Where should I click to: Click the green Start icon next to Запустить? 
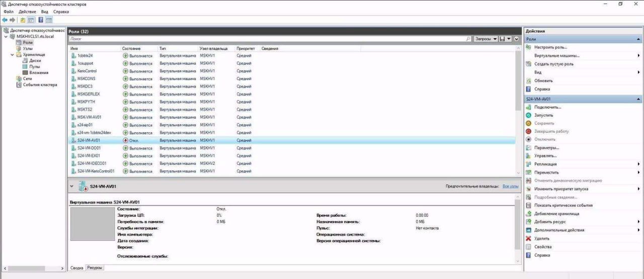click(x=528, y=115)
